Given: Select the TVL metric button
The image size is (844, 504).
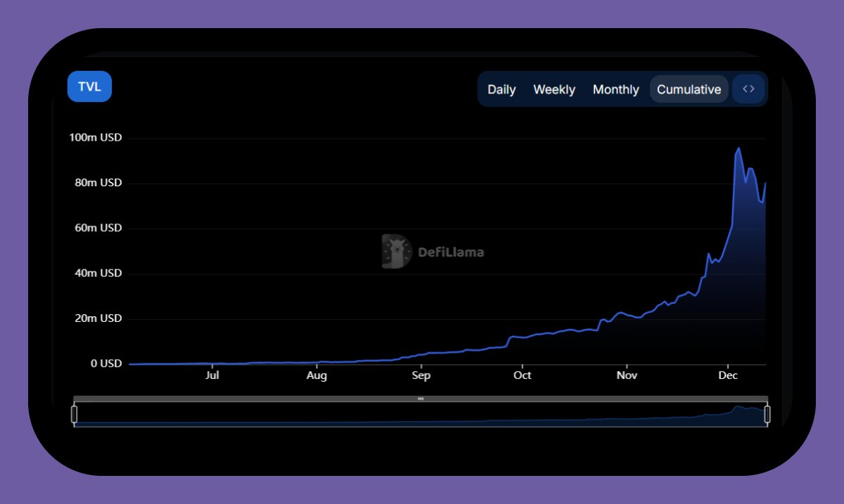Looking at the screenshot, I should (89, 86).
